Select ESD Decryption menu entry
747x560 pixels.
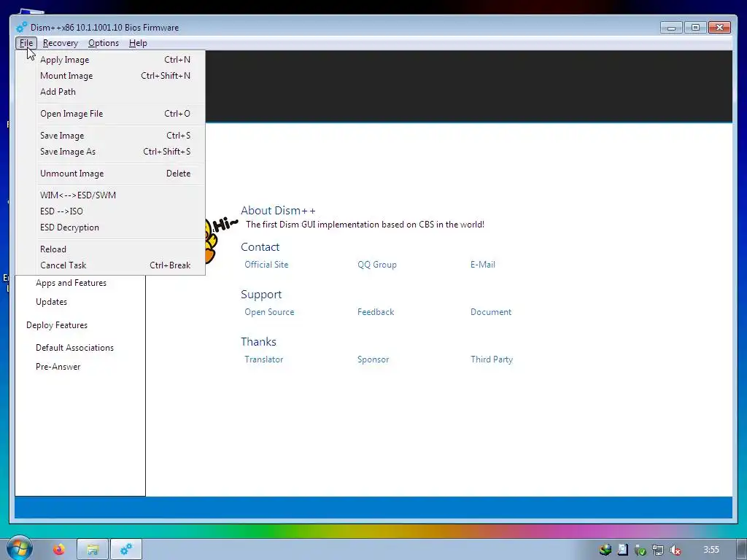[x=115, y=227]
